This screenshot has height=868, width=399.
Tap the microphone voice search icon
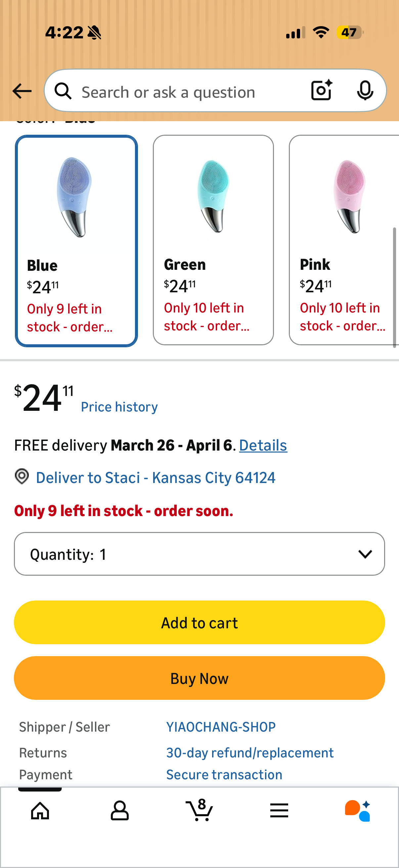pos(365,91)
